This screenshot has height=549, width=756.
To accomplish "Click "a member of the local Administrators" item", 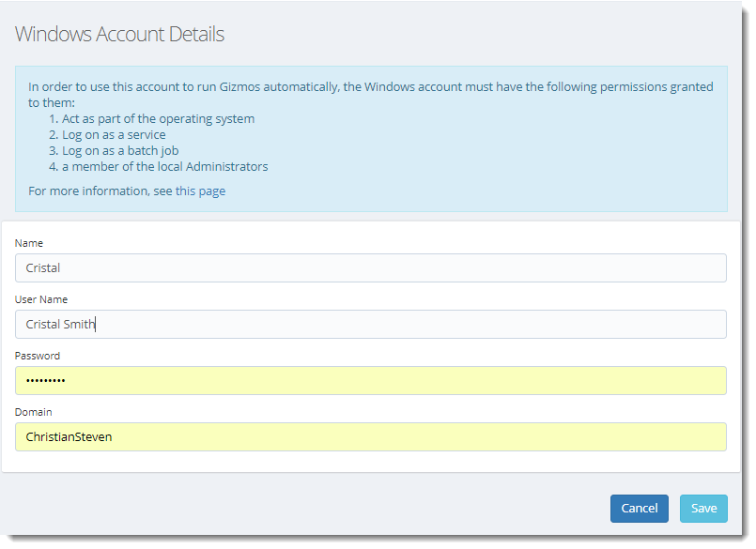I will coord(165,167).
